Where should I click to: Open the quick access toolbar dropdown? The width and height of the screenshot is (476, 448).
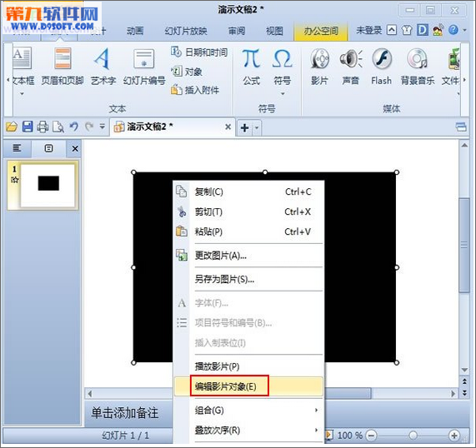click(x=103, y=127)
